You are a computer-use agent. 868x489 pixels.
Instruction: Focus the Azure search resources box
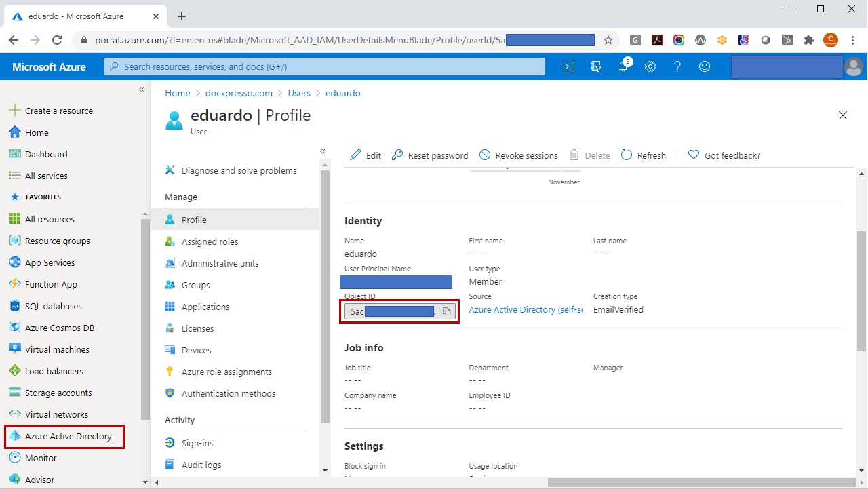[x=325, y=66]
